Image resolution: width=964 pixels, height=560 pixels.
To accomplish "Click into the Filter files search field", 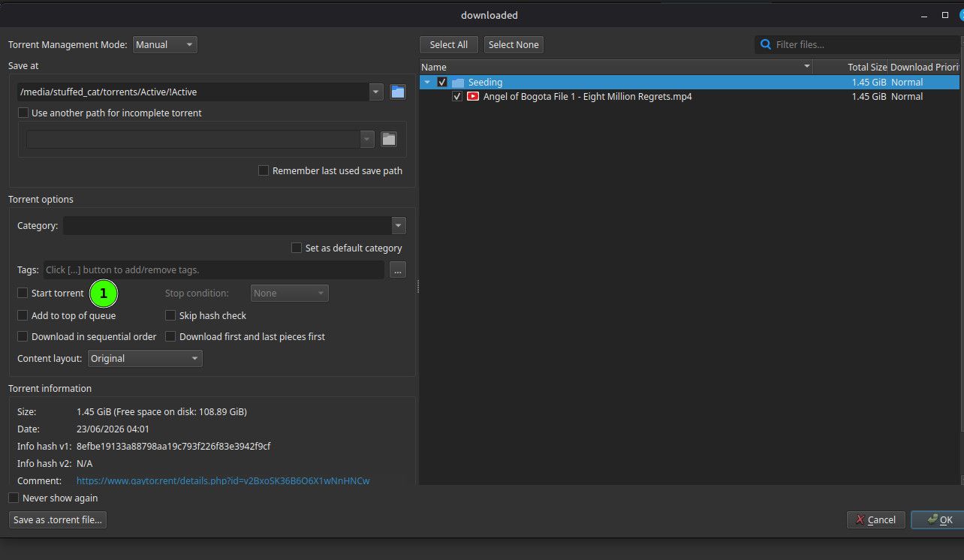I will coord(857,45).
